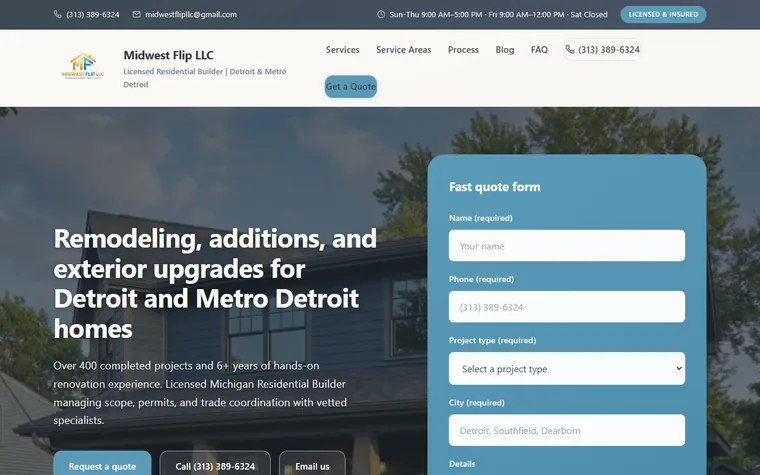Click the paragraph 'Over 400 completed projects'

coord(200,393)
